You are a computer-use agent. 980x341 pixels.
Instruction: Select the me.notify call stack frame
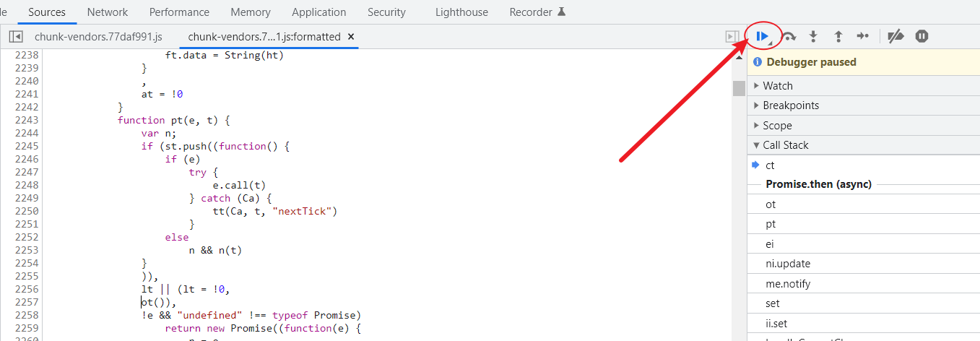click(864, 284)
